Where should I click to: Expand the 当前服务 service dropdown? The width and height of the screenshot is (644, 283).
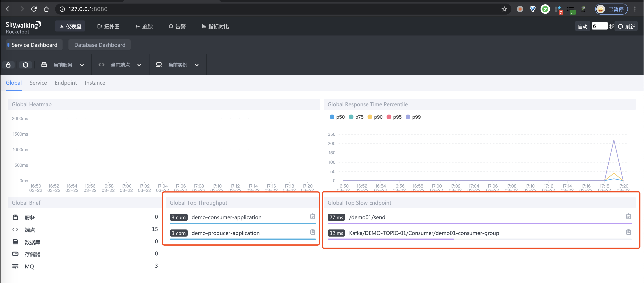click(63, 65)
